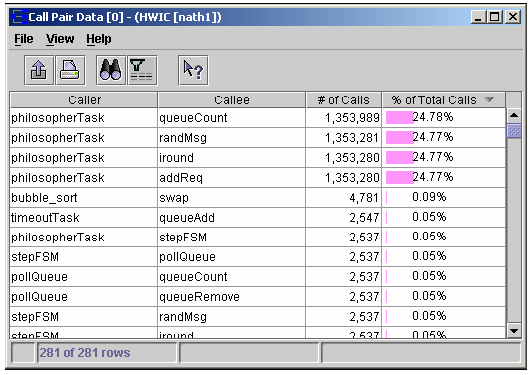Activate the context help pointer icon
Image resolution: width=532 pixels, height=375 pixels.
(193, 70)
